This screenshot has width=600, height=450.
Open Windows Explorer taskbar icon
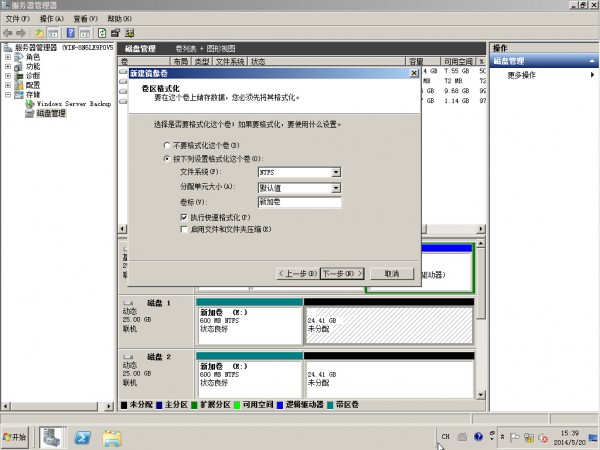coord(112,437)
